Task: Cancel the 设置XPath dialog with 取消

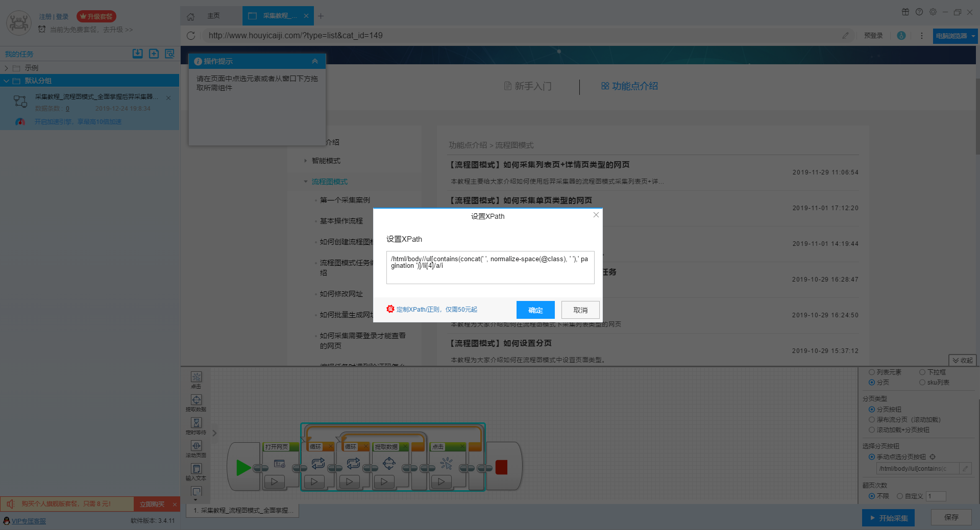Action: pos(580,310)
